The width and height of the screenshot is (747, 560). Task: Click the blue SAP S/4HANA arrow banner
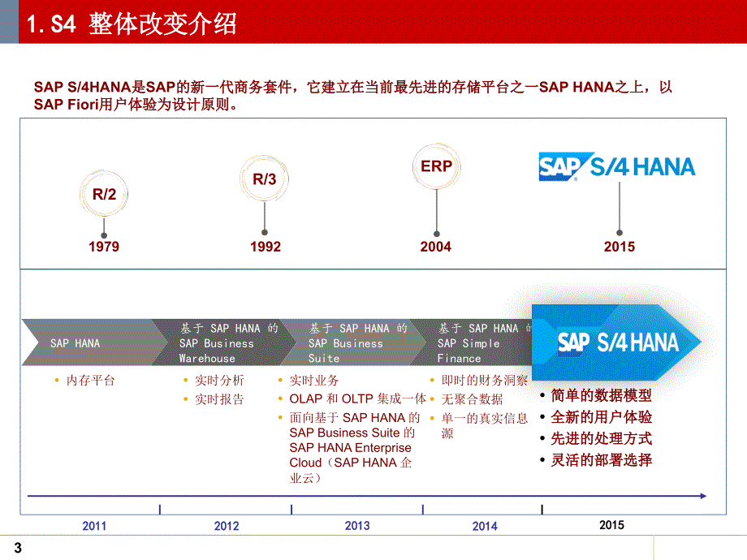pos(616,342)
